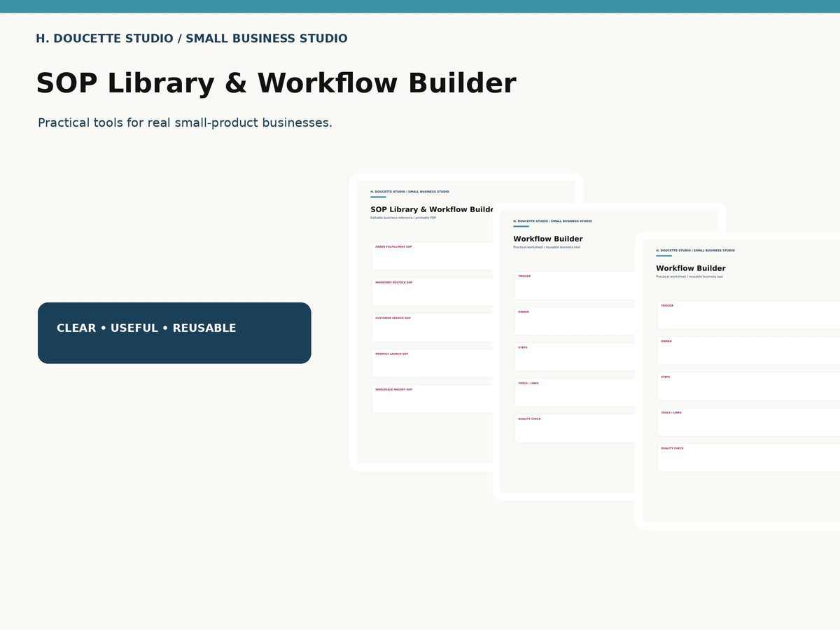The height and width of the screenshot is (630, 840).
Task: Open the front Workflow Builder page preview
Action: 738,381
